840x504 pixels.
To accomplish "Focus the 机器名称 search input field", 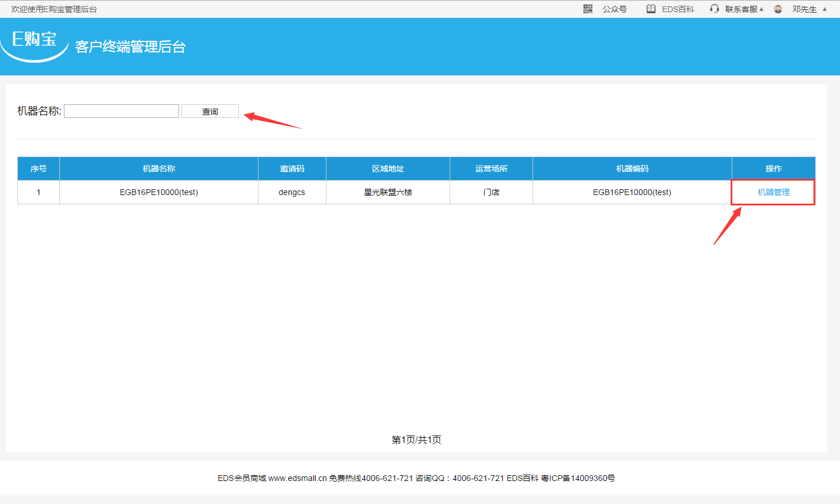I will pyautogui.click(x=121, y=111).
